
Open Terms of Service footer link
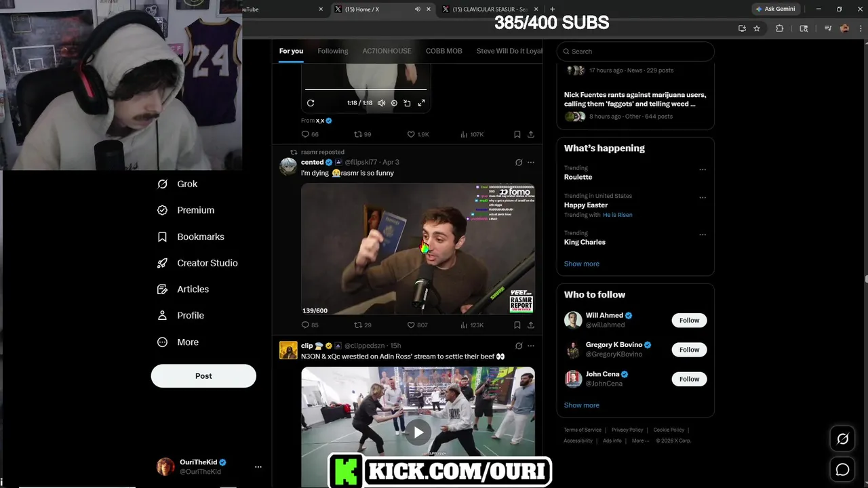click(x=583, y=430)
